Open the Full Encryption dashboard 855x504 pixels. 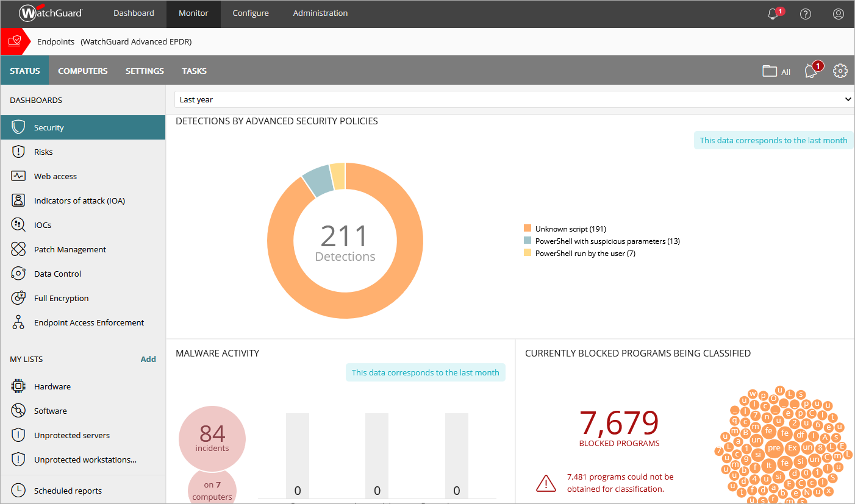61,298
